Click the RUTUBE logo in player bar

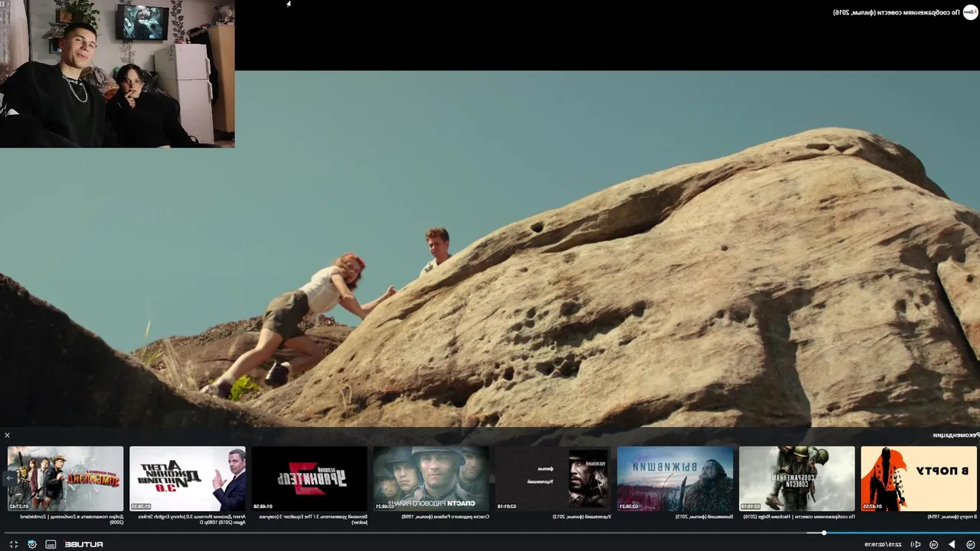(83, 544)
